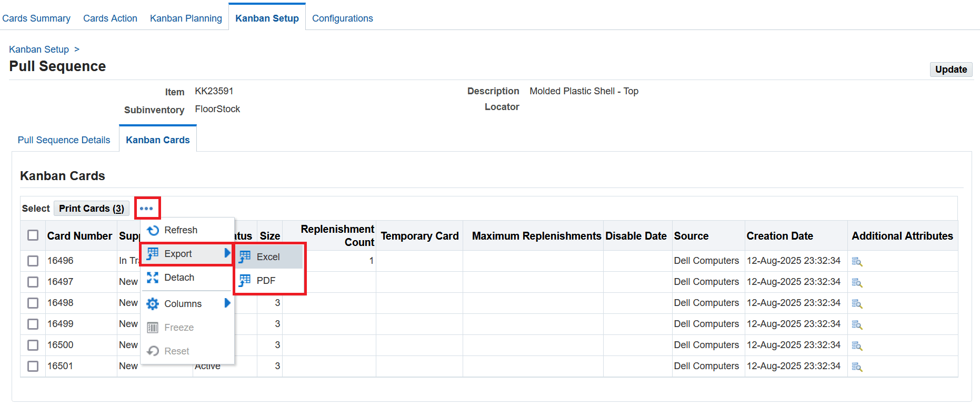Open the Columns menu entry
The width and height of the screenshot is (980, 415).
point(183,304)
